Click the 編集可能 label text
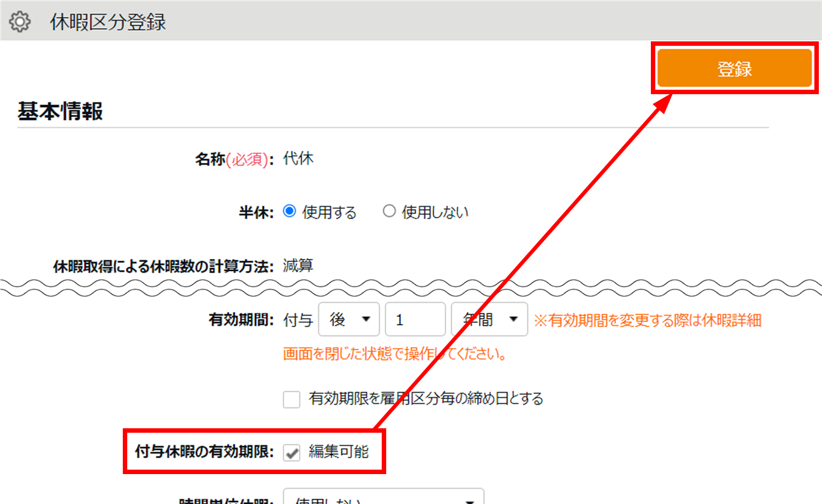This screenshot has width=822, height=504. 338,452
